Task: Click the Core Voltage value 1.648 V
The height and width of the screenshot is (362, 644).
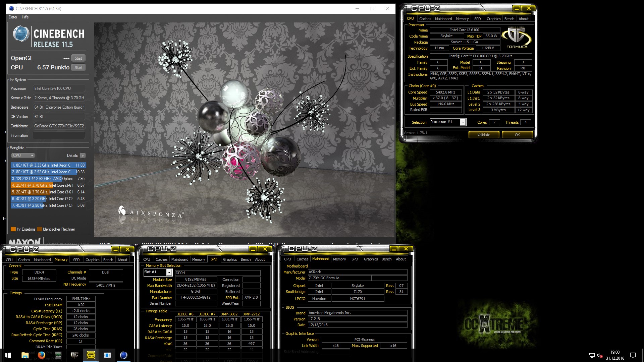Action: tap(488, 48)
